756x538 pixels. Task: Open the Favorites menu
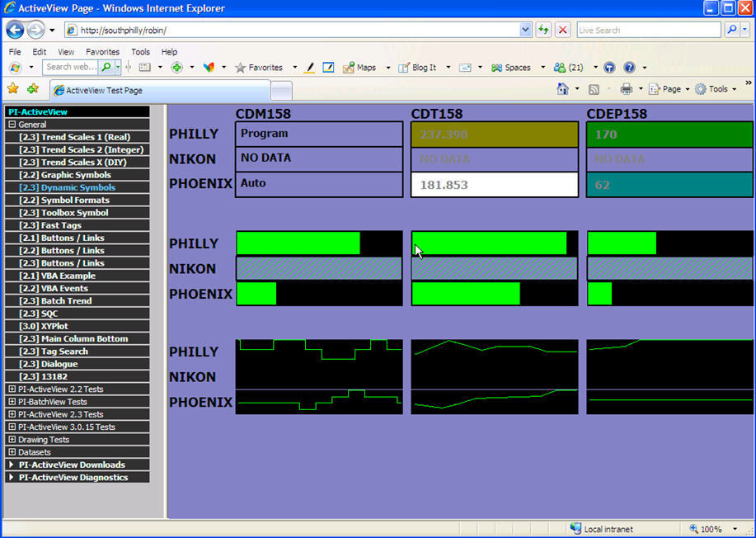[102, 52]
